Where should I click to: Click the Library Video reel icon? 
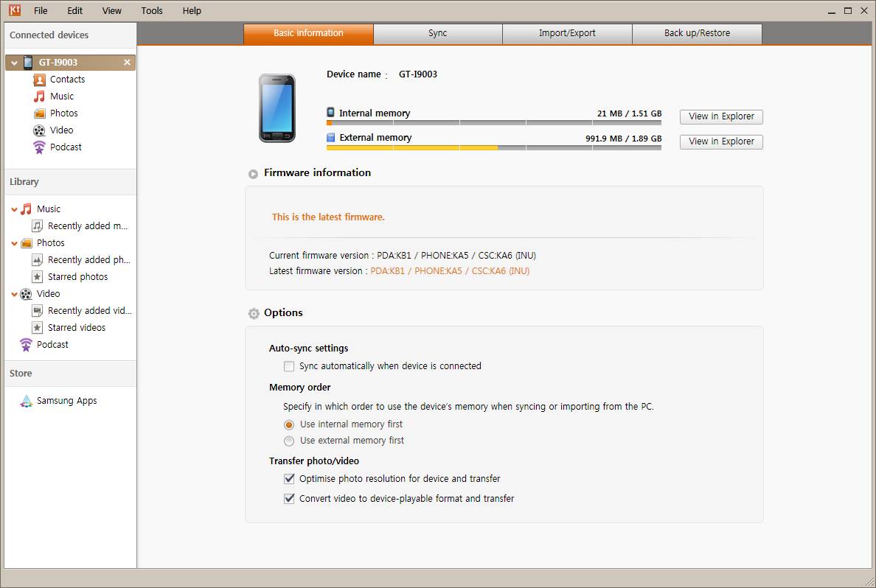click(x=27, y=294)
